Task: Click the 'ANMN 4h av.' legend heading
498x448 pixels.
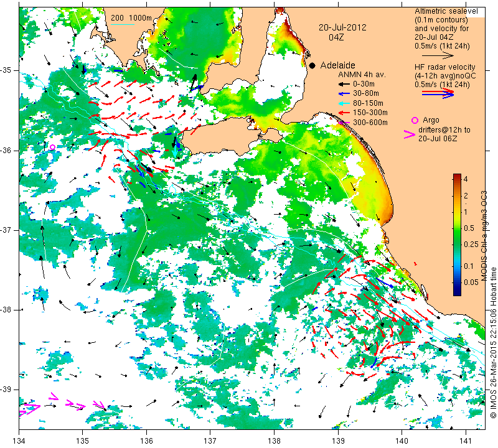Action: (x=362, y=75)
